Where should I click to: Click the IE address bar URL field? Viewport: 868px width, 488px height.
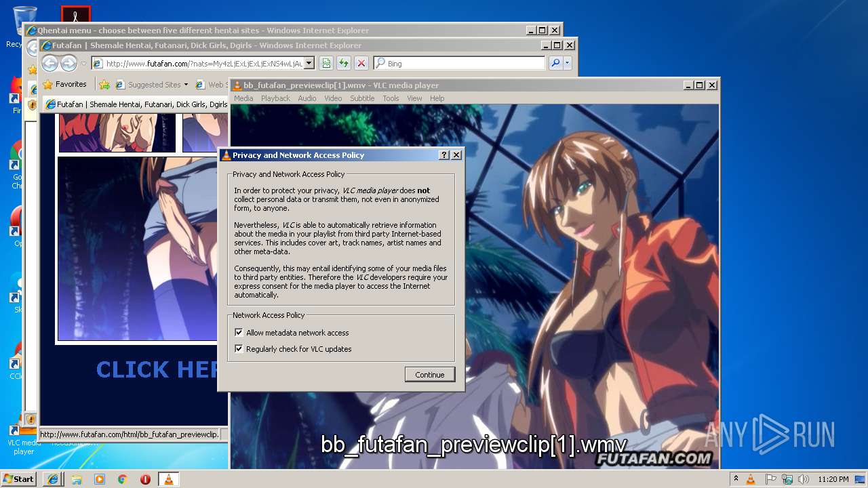[x=203, y=63]
